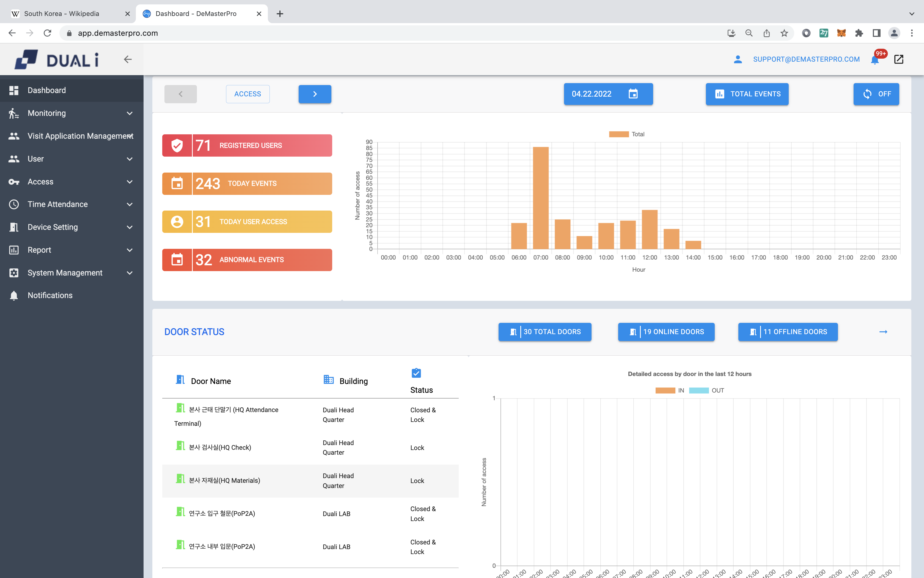Open Notifications in the sidebar
This screenshot has width=924, height=578.
point(72,296)
